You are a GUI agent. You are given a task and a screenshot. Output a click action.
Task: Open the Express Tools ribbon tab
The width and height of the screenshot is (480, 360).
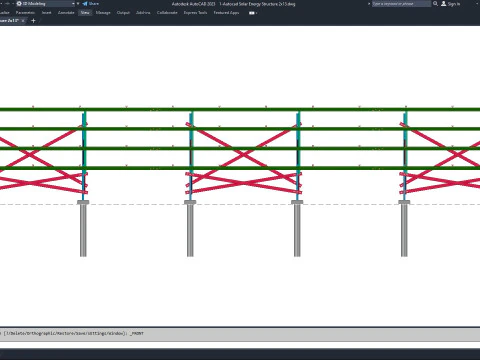click(x=195, y=13)
